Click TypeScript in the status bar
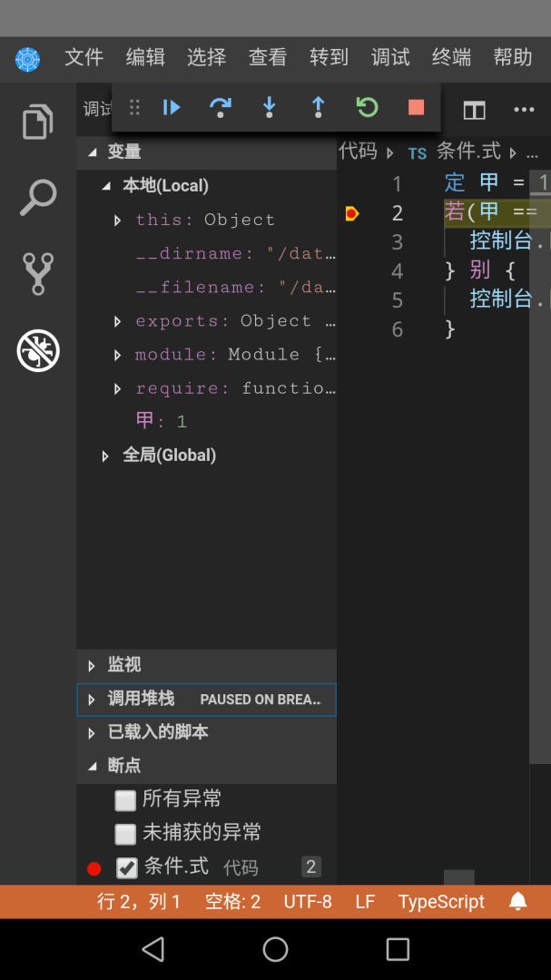The width and height of the screenshot is (551, 980). (x=441, y=901)
